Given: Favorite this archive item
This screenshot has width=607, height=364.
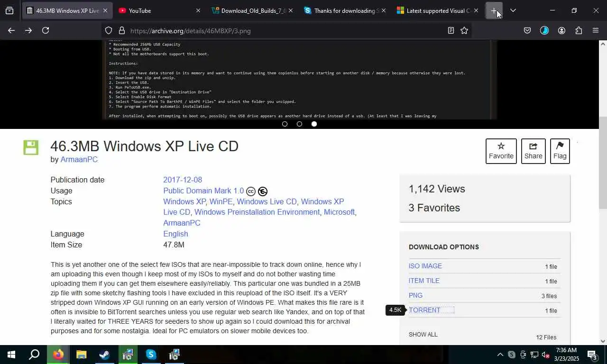Looking at the screenshot, I should click(501, 151).
